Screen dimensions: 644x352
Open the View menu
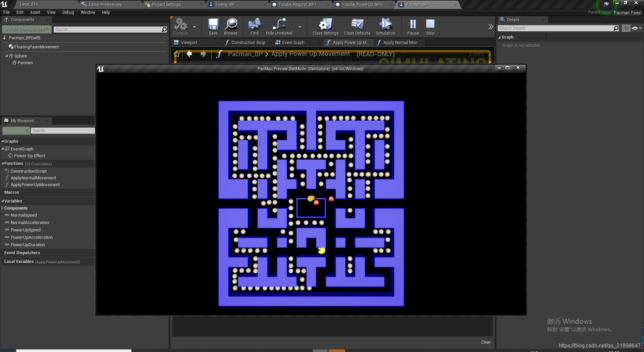[x=51, y=12]
